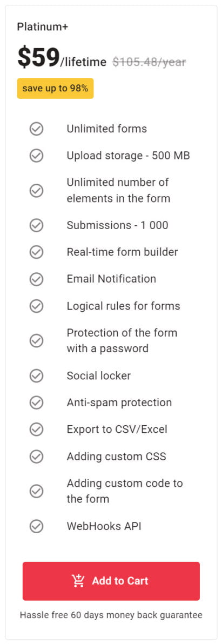Select the check icon beside Social locker
Screen dimensions: 222x644
[37, 375]
